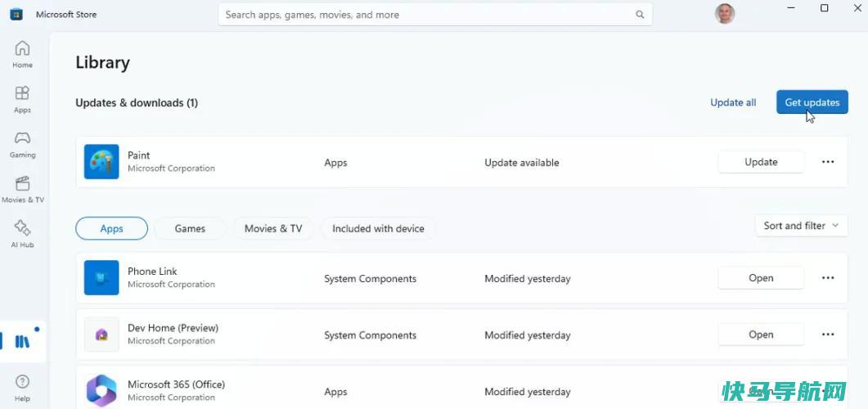Click the Update available status text

pyautogui.click(x=521, y=163)
